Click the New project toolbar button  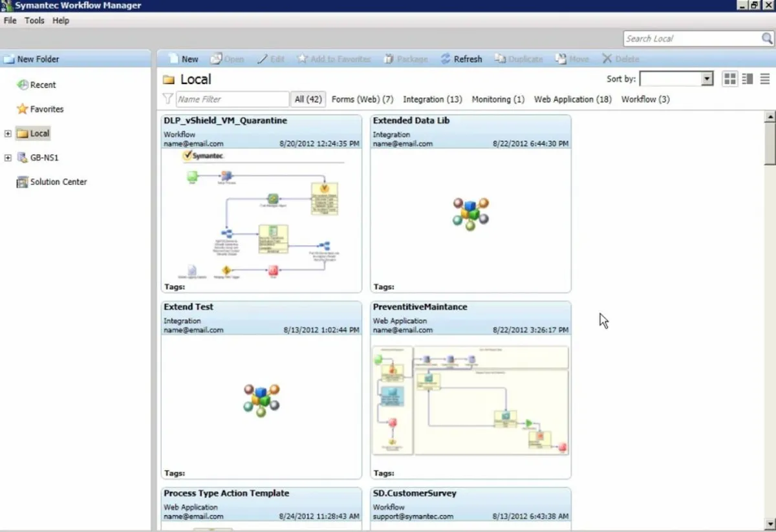click(x=184, y=59)
